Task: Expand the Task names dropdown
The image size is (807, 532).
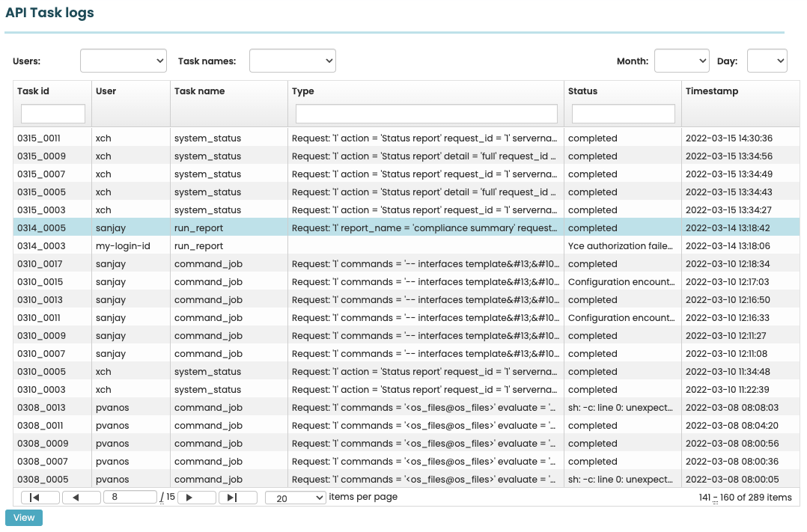Action: pyautogui.click(x=292, y=61)
